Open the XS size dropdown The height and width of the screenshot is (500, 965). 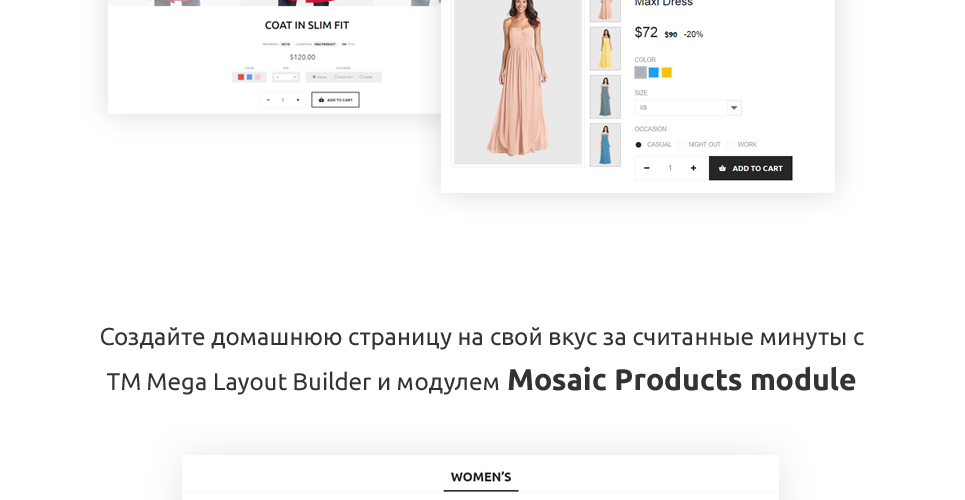pos(688,108)
